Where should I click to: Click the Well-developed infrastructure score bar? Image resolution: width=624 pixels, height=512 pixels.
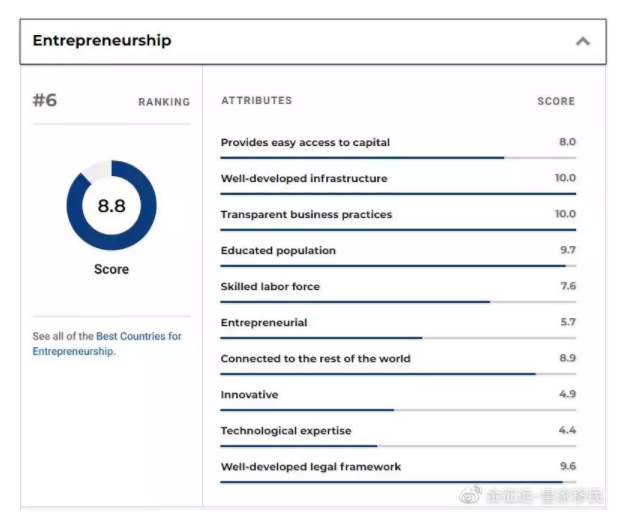398,194
